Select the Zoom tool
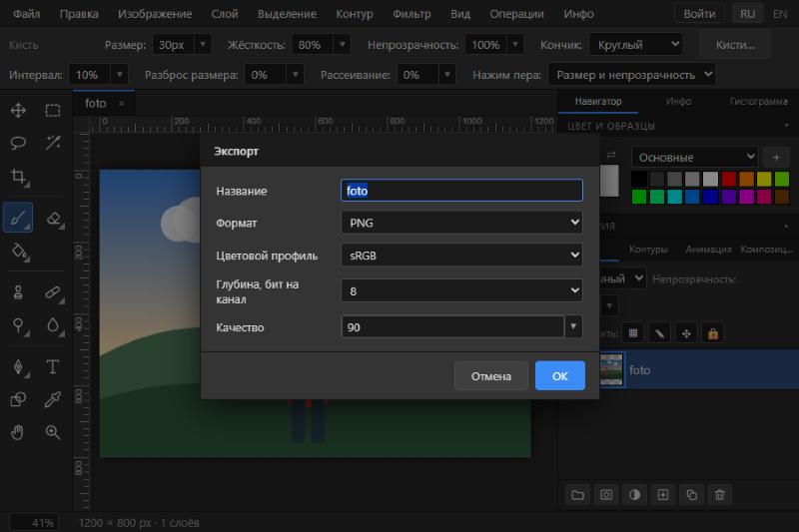This screenshot has width=799, height=532. [x=53, y=432]
